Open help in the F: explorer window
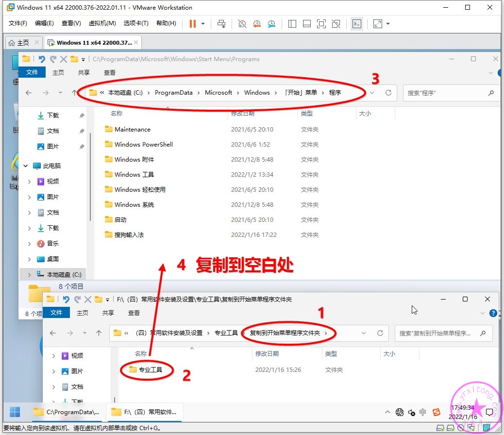The height and width of the screenshot is (435, 504). coord(493,313)
